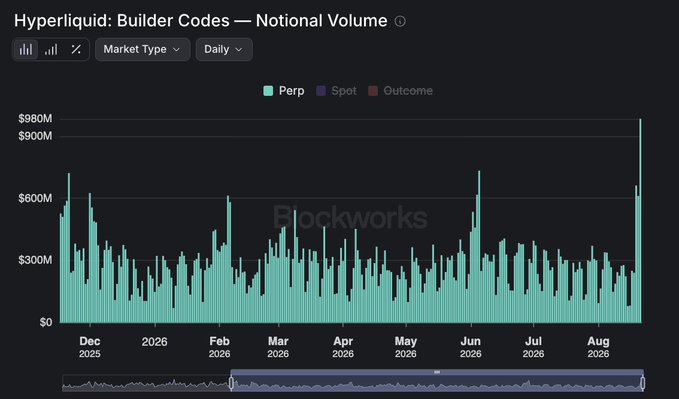This screenshot has height=399, width=679.
Task: Switch to the percentage view icon
Action: [x=76, y=49]
